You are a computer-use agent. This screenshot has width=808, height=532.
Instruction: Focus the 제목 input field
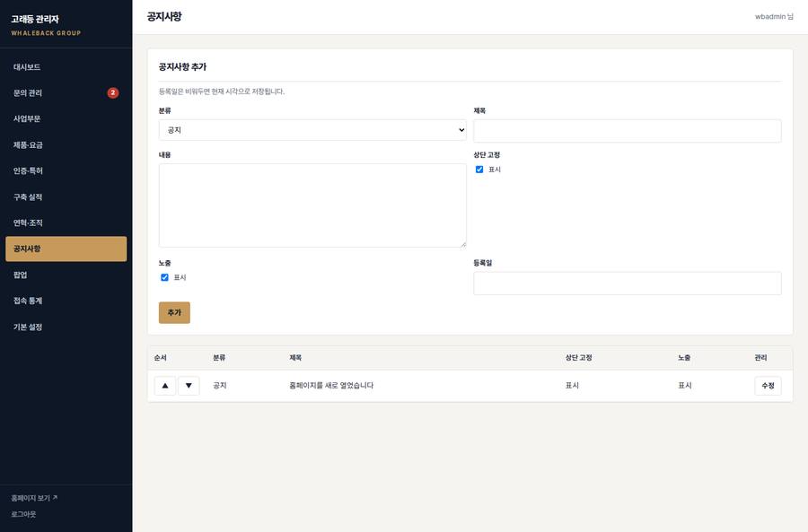pyautogui.click(x=628, y=131)
